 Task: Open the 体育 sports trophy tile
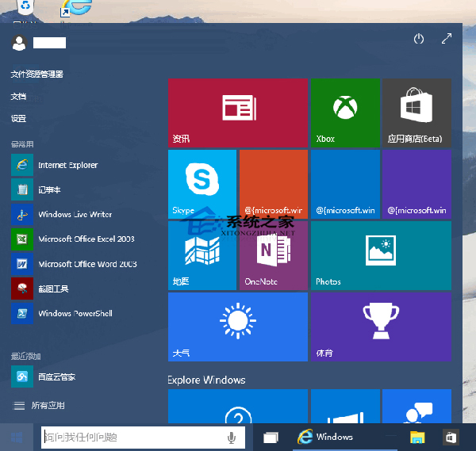381,327
